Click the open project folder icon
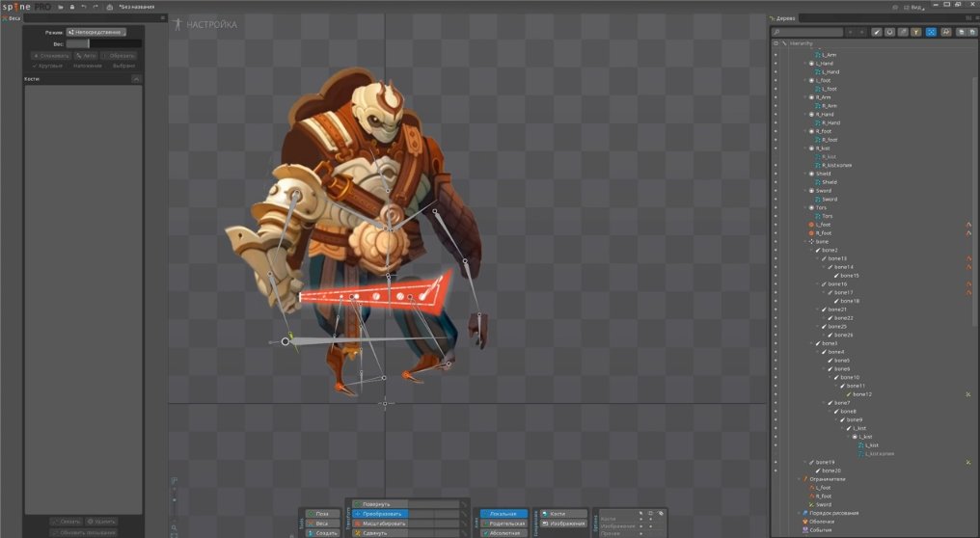The image size is (980, 538). point(60,7)
